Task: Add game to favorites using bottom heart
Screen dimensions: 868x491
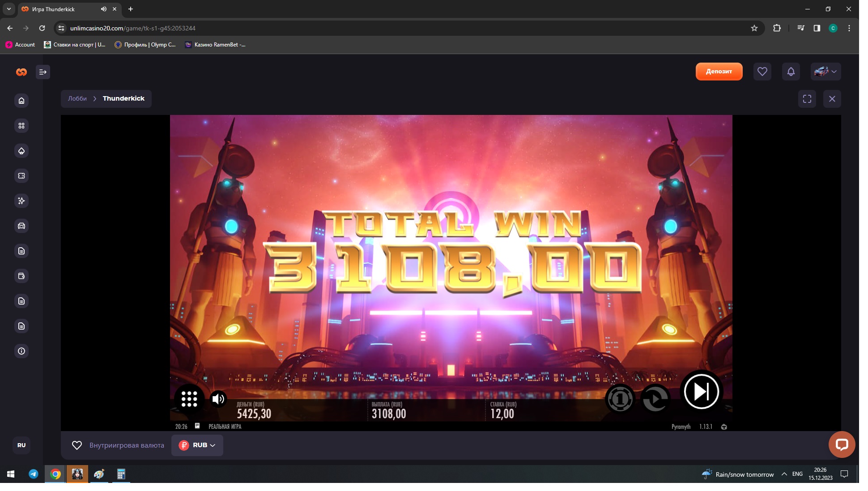Action: [77, 445]
